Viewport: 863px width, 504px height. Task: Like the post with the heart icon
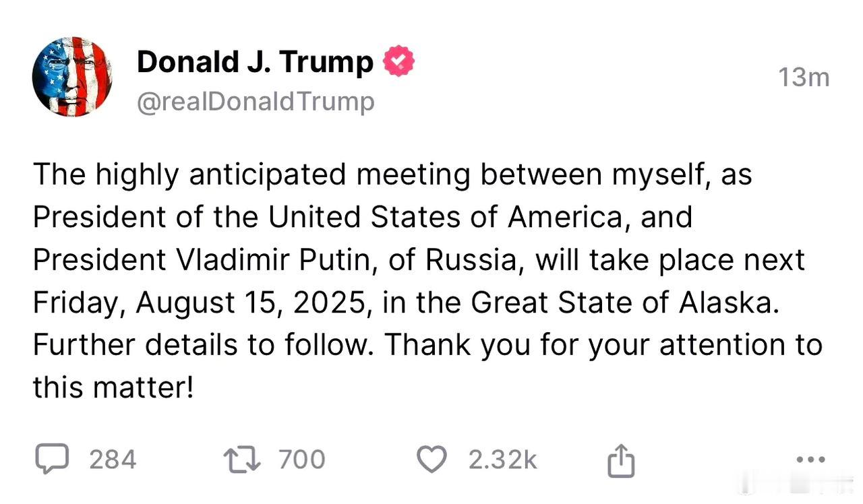point(432,460)
